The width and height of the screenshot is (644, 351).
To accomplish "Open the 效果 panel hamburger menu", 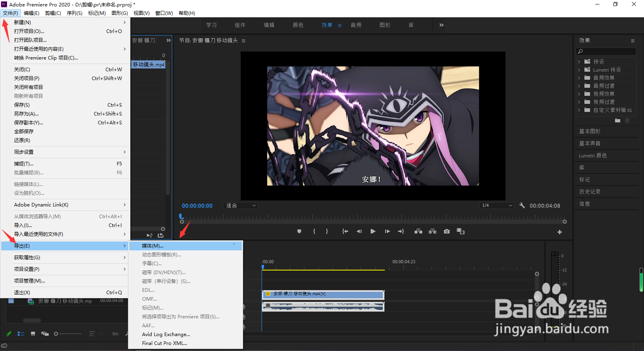I will tap(633, 41).
